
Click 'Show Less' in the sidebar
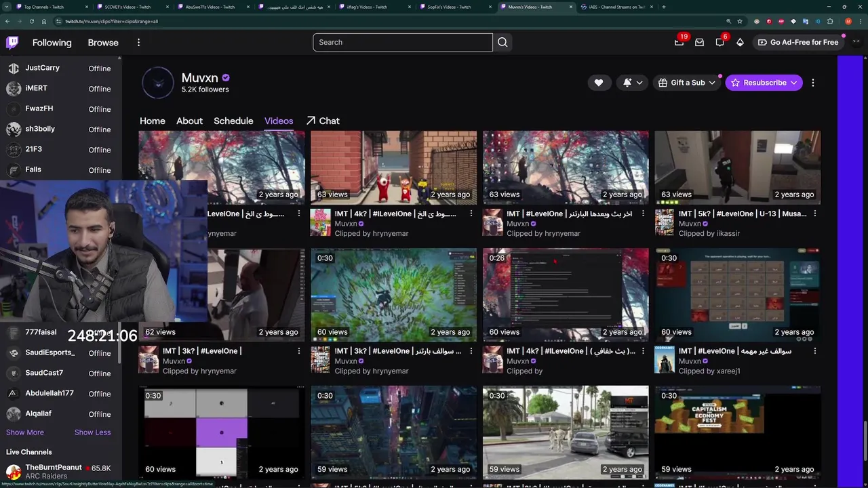(92, 432)
